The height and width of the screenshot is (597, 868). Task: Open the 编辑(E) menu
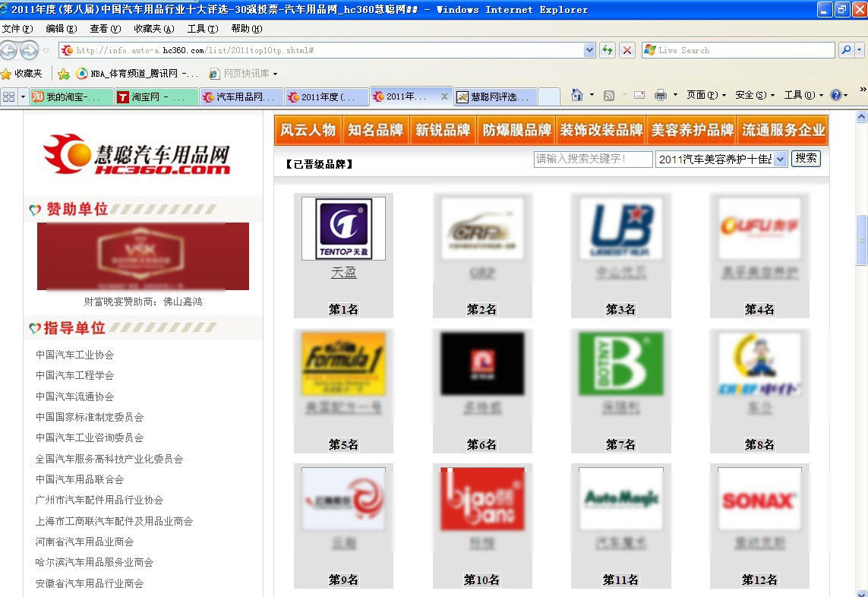[62, 29]
